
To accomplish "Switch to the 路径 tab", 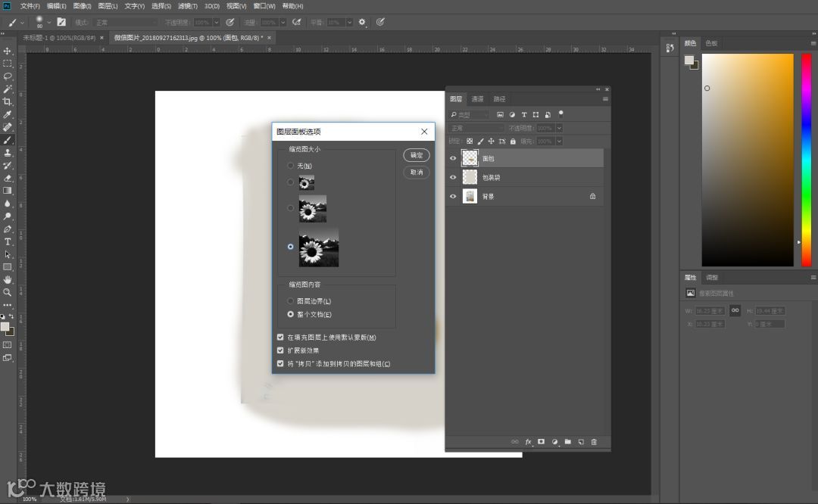I will (x=499, y=98).
